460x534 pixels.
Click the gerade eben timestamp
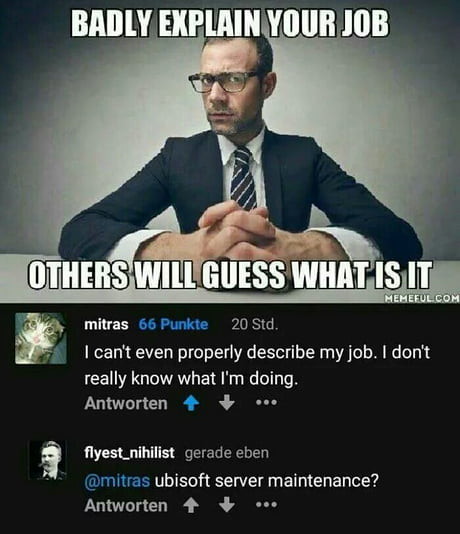227,453
